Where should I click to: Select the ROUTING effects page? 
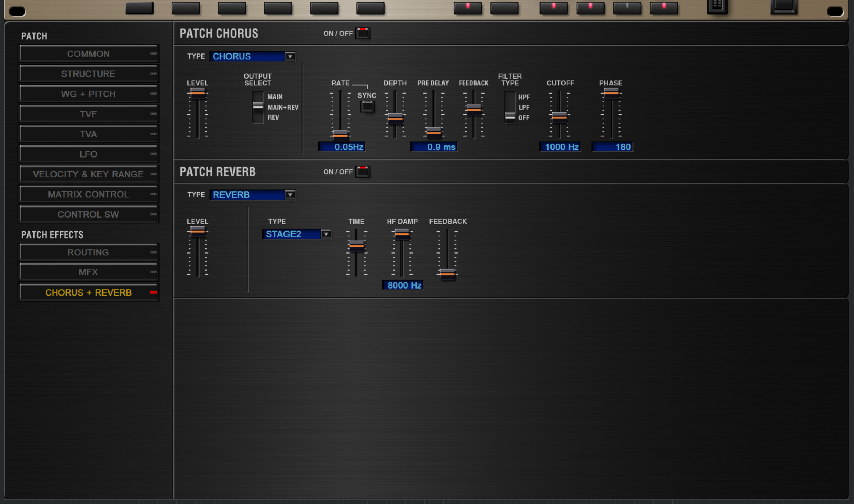(88, 252)
